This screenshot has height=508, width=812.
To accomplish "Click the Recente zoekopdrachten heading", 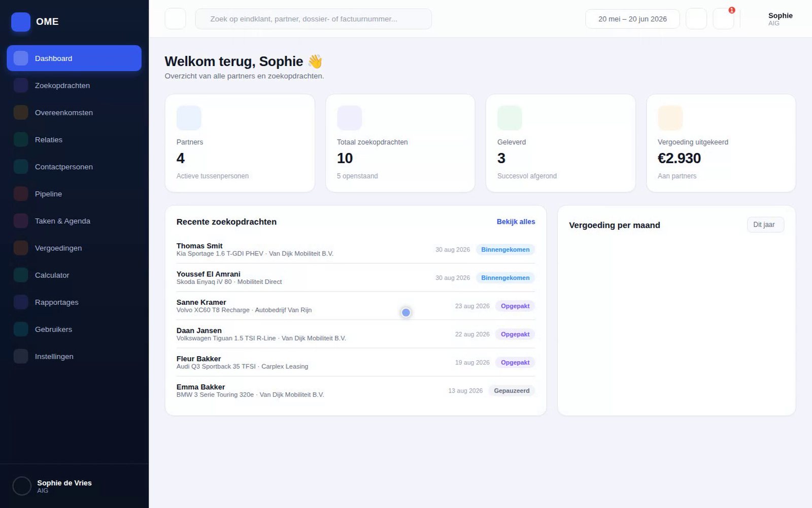I will pyautogui.click(x=226, y=221).
